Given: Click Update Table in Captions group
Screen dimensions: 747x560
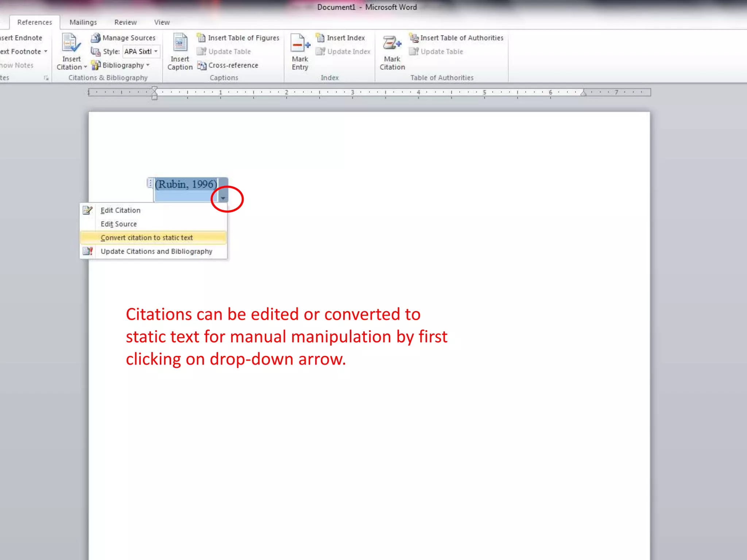Looking at the screenshot, I should tap(224, 51).
